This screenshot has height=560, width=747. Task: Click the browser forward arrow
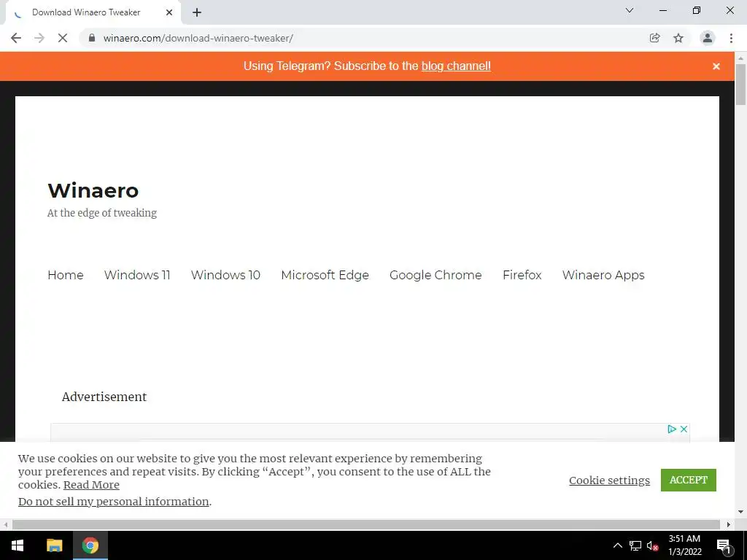pos(39,38)
